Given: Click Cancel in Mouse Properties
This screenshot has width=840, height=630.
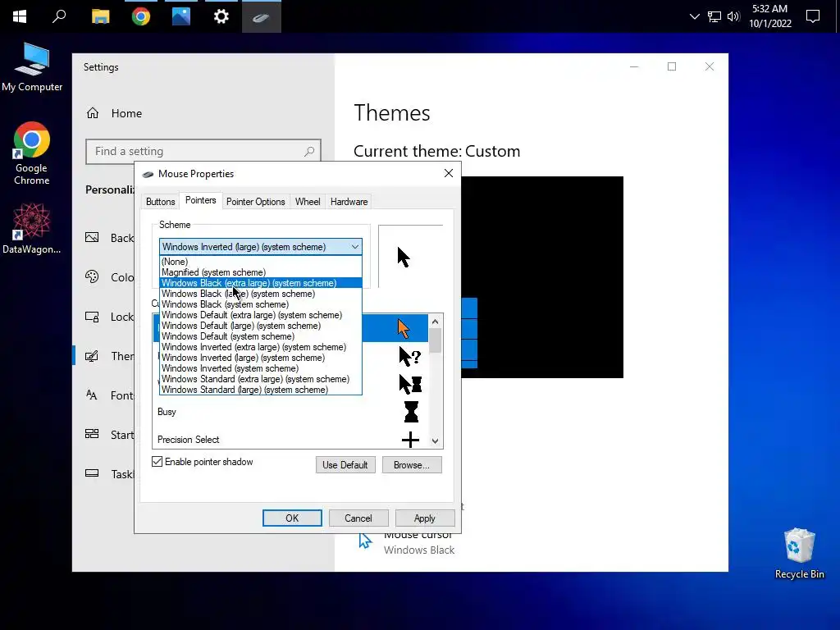Looking at the screenshot, I should pyautogui.click(x=358, y=518).
